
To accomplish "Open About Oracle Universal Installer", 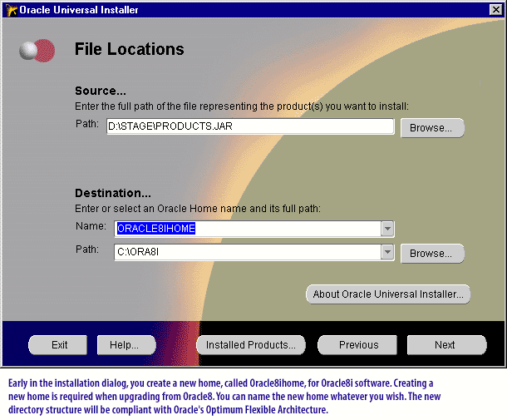I will click(388, 294).
